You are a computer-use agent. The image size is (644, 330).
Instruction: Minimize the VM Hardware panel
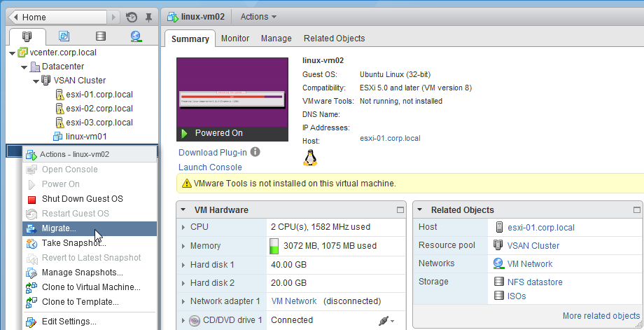pos(400,210)
